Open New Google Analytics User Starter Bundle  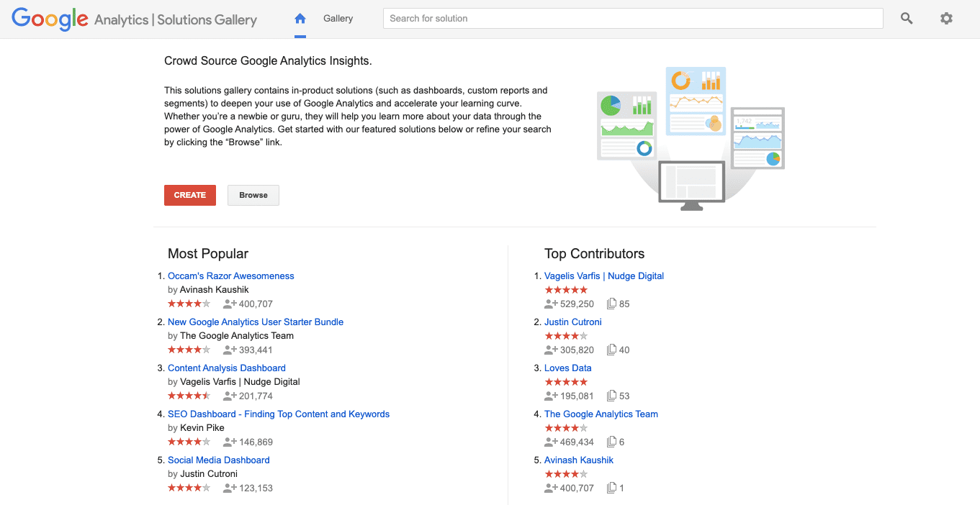256,322
